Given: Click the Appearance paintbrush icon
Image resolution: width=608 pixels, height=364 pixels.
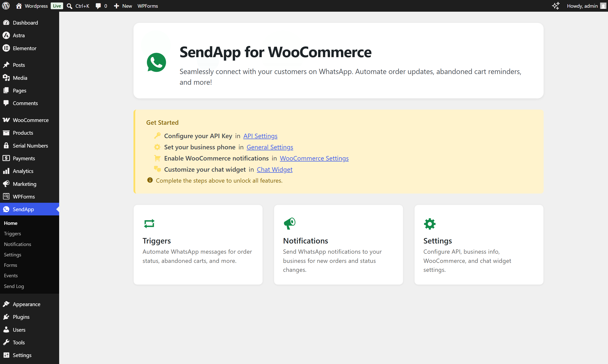Looking at the screenshot, I should (x=6, y=304).
